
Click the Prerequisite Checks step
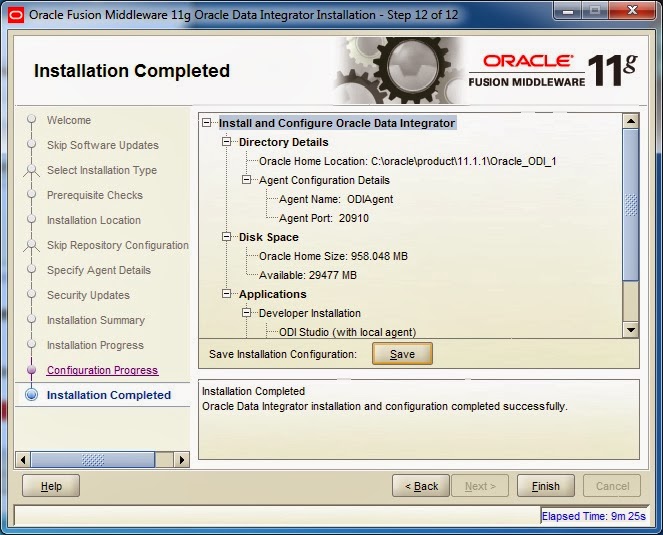(95, 195)
